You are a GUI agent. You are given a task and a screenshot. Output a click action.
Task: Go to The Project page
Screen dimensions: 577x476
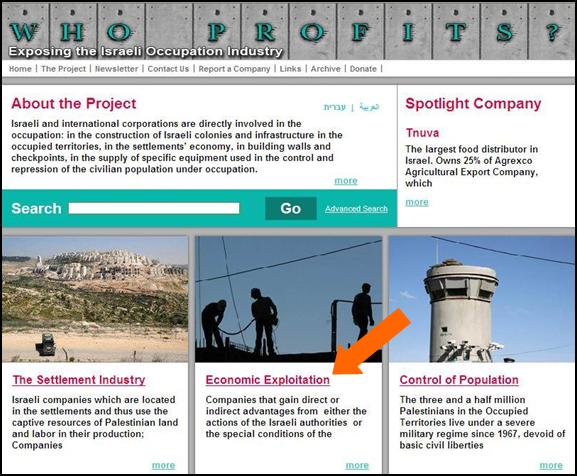(63, 69)
